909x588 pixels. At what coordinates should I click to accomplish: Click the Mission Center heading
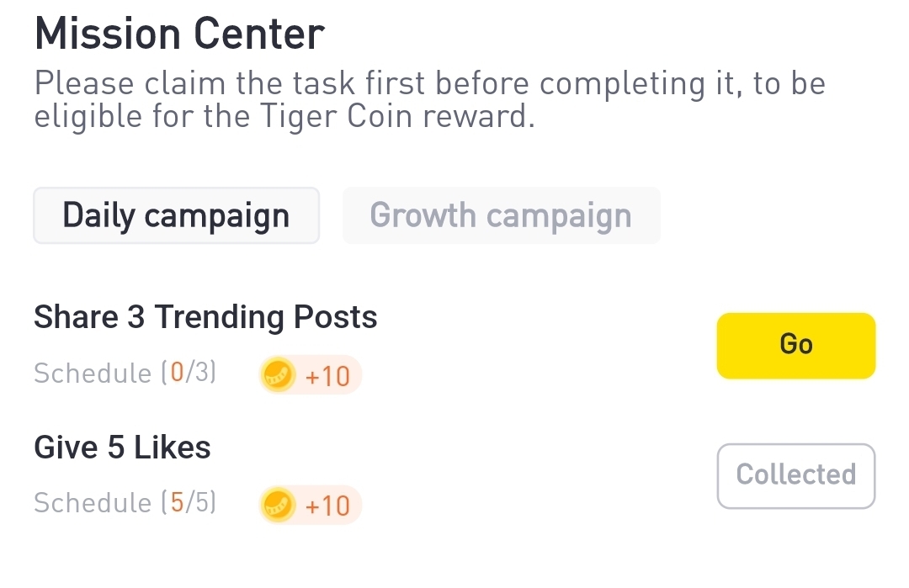[178, 34]
